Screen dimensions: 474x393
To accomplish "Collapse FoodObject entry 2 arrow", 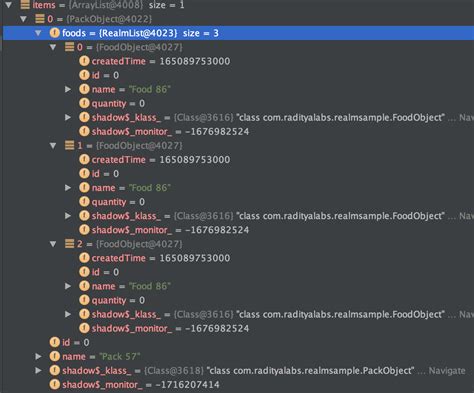I will click(53, 244).
